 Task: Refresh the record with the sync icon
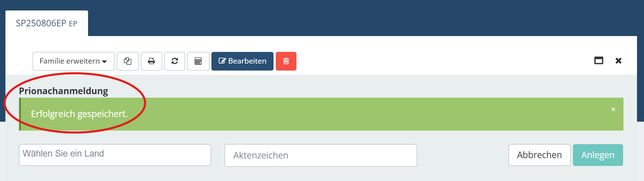175,61
